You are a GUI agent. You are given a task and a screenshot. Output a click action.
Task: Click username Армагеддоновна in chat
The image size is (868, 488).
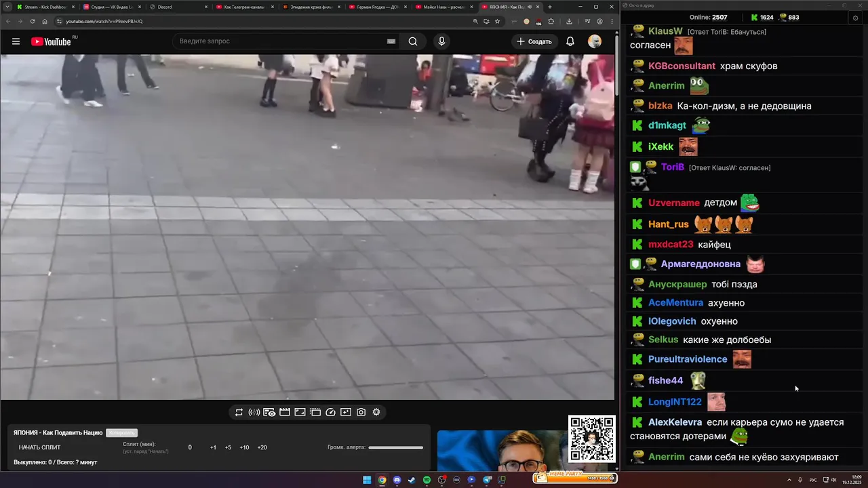pyautogui.click(x=701, y=264)
